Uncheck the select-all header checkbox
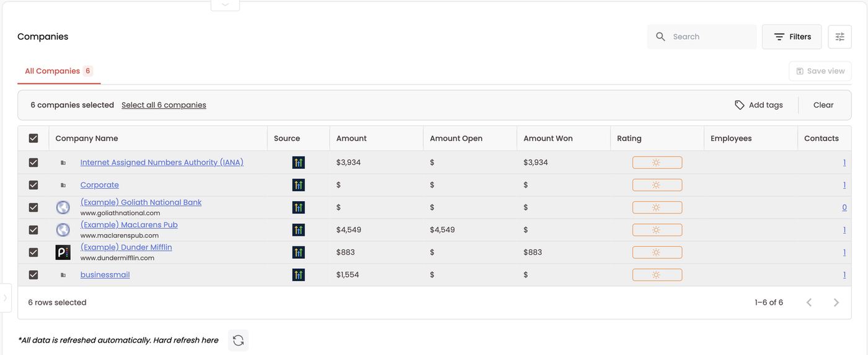Viewport: 868px width, 355px height. tap(33, 138)
